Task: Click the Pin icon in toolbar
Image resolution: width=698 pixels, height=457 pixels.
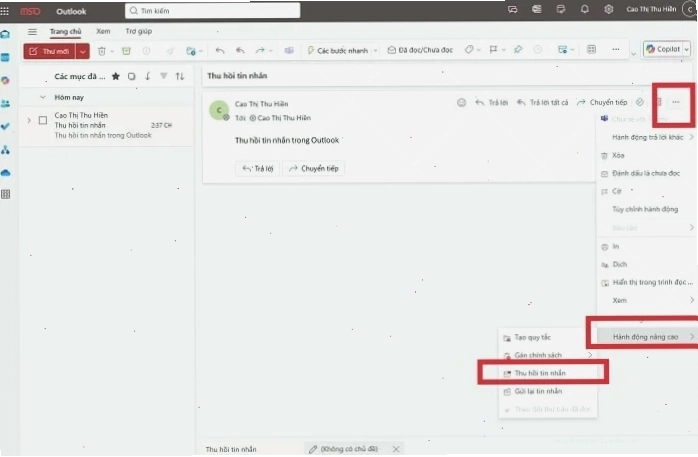Action: [518, 50]
